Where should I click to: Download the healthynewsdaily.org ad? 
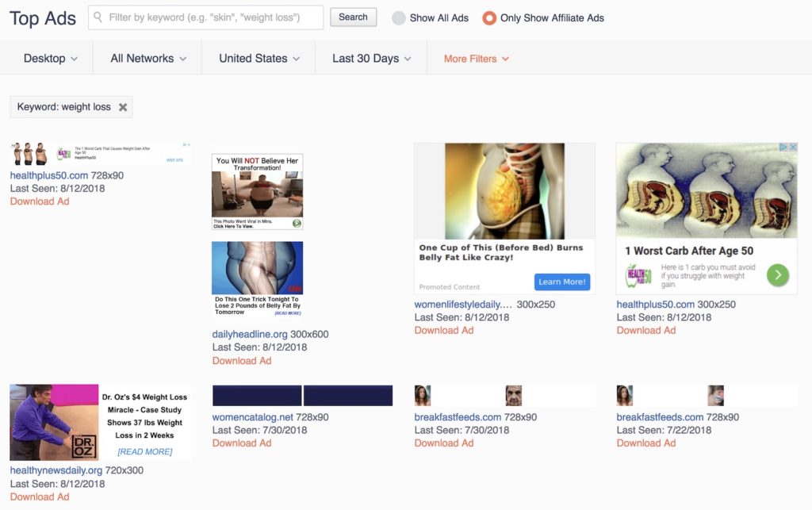point(40,497)
